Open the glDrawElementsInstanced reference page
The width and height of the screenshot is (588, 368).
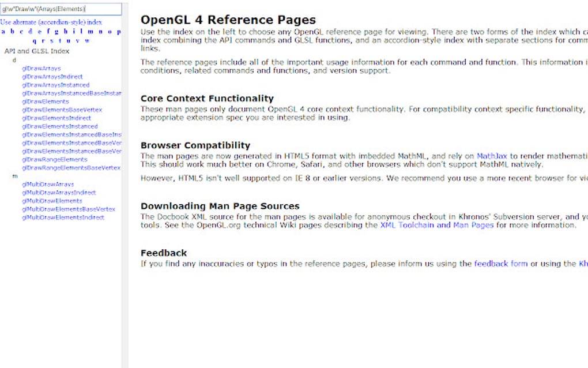coord(59,126)
